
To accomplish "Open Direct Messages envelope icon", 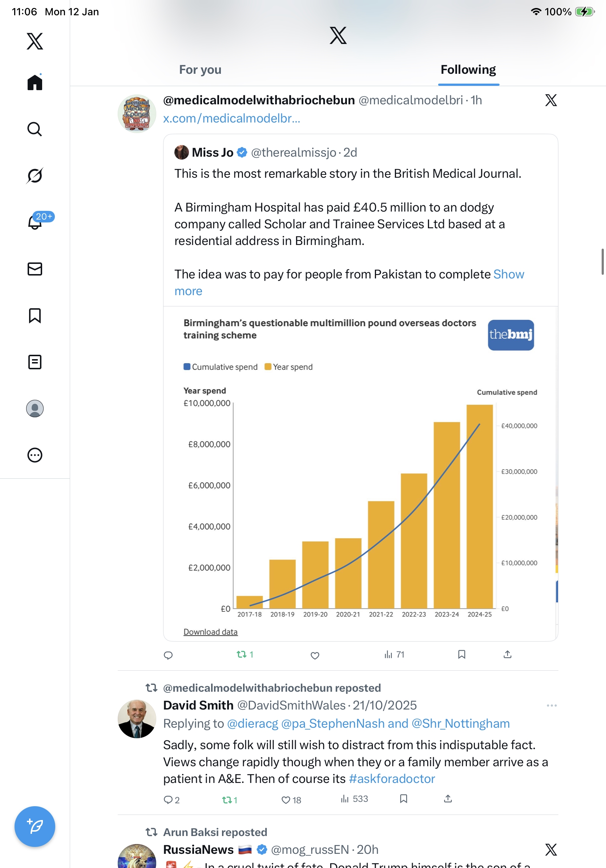I will tap(35, 269).
